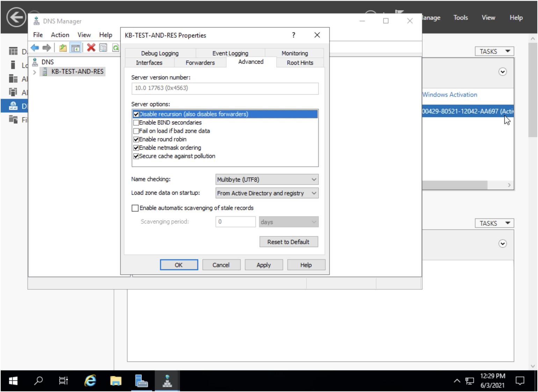Open All Servers in Server Manager sidebar
Image resolution: width=538 pixels, height=392 pixels.
(13, 79)
